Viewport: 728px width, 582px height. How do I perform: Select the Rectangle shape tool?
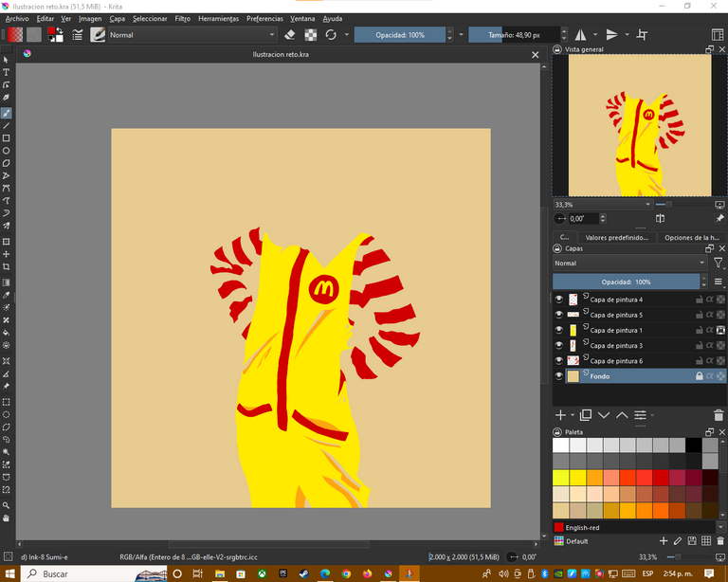point(6,138)
